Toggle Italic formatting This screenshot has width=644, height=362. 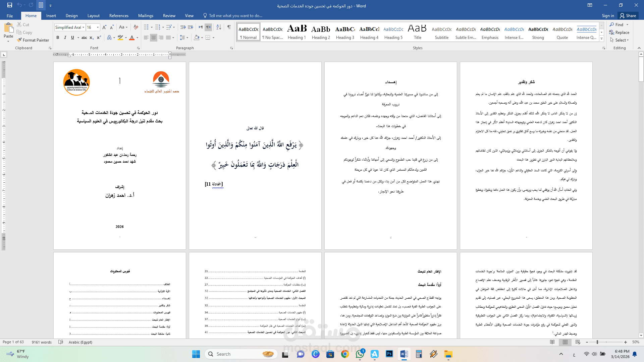point(65,38)
